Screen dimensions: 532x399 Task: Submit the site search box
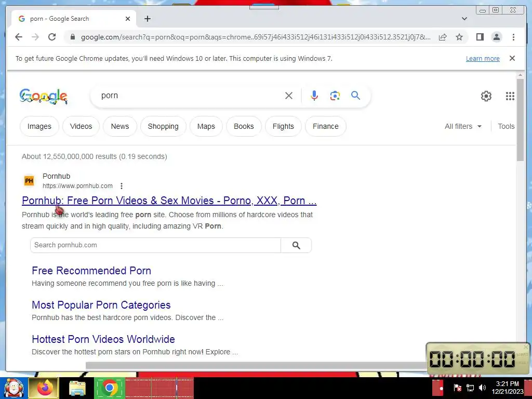296,245
